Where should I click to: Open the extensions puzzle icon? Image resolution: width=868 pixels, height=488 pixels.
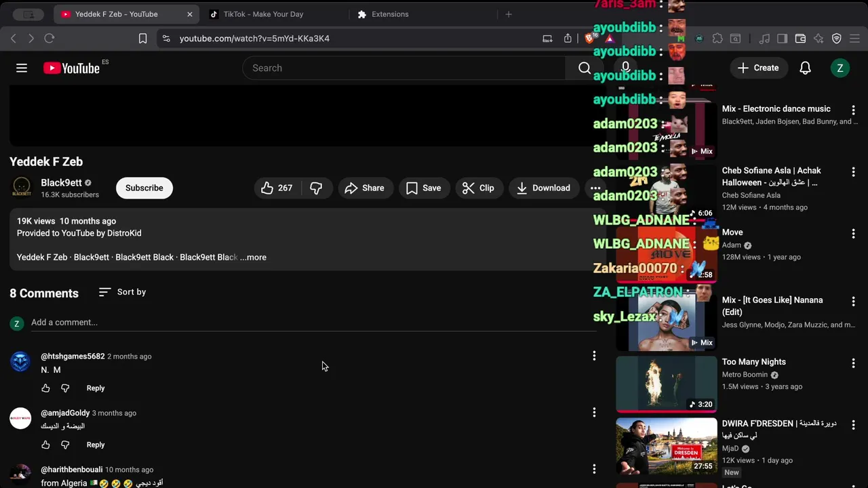[717, 39]
